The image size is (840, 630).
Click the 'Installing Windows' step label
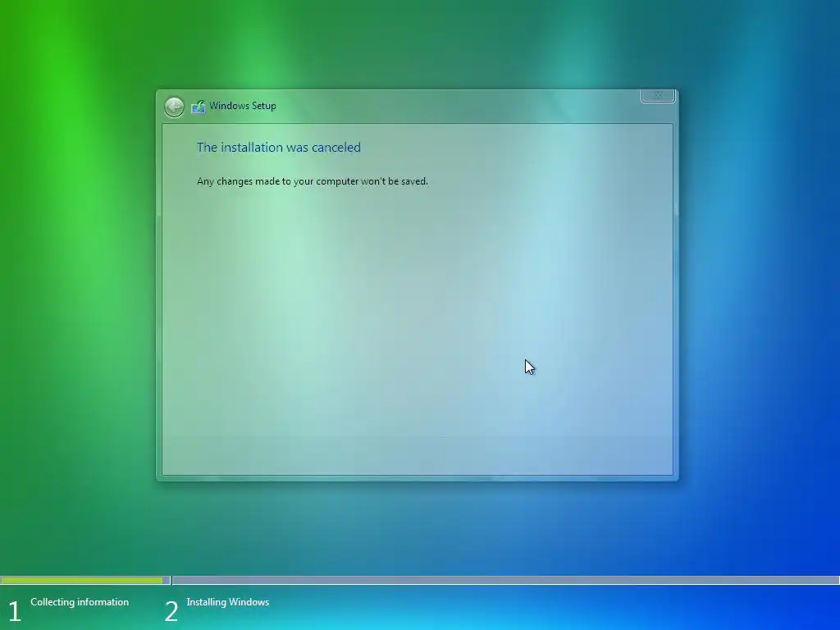228,602
